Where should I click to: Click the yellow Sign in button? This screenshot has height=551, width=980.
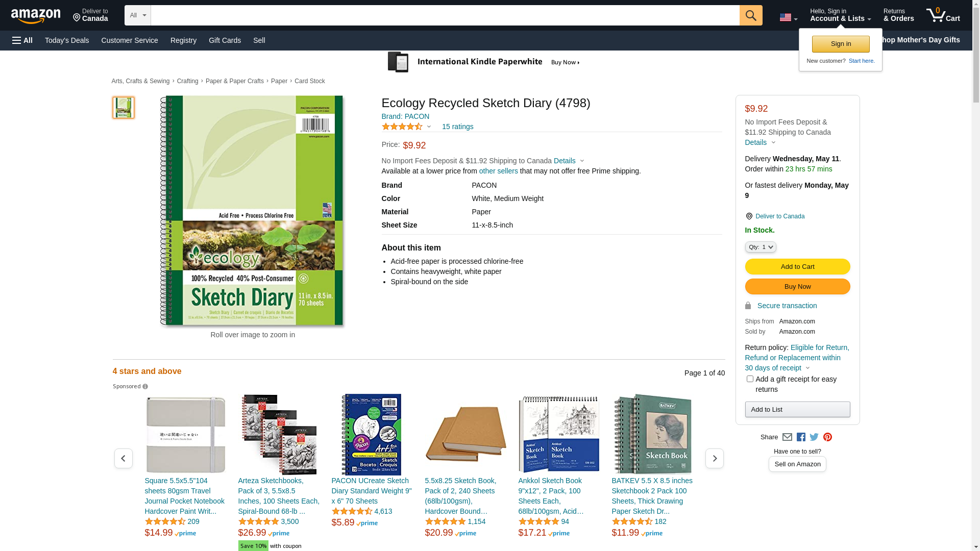(x=841, y=44)
